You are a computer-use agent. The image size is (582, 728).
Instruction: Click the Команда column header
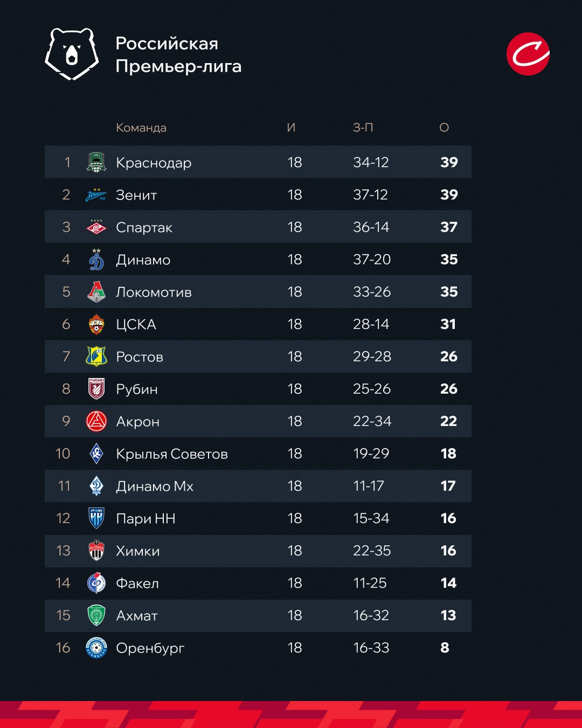tap(141, 128)
